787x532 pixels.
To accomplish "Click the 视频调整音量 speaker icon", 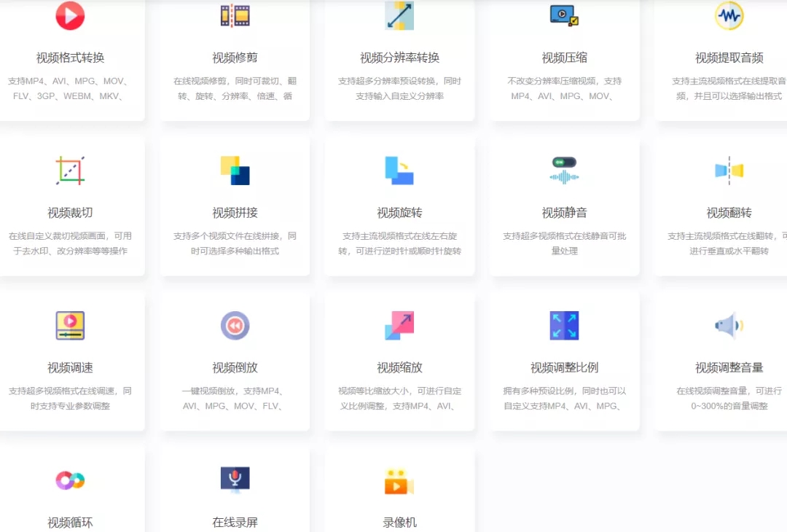I will tap(728, 326).
